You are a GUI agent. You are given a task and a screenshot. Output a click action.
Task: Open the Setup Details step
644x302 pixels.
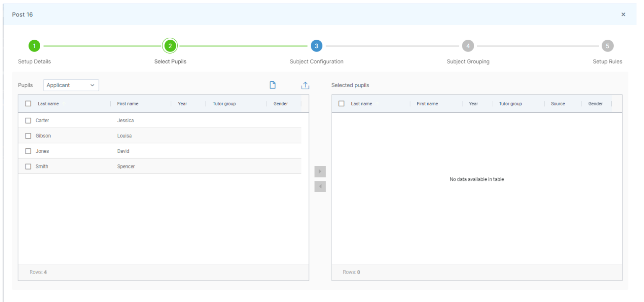[x=34, y=61]
